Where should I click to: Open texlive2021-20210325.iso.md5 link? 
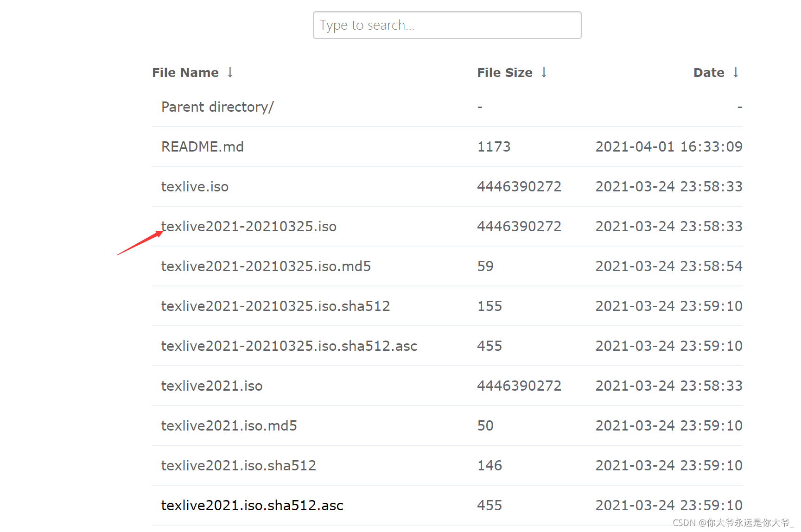tap(266, 266)
